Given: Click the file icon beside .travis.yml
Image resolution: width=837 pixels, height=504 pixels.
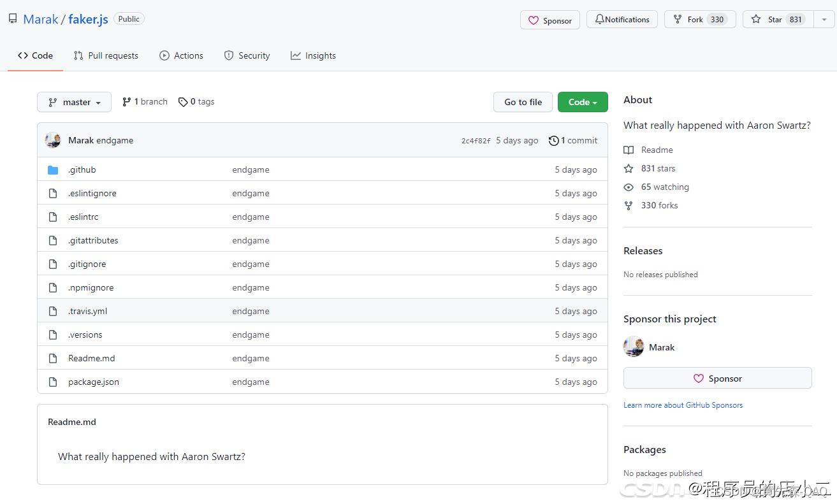Looking at the screenshot, I should tap(53, 311).
